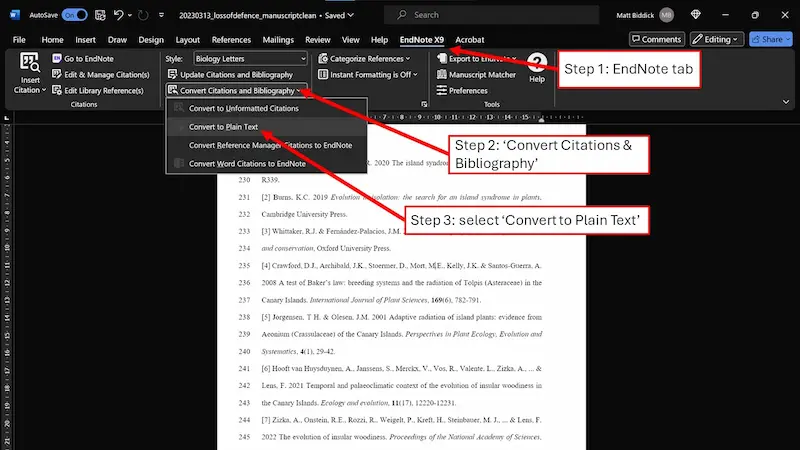Click the Share button
Image resolution: width=800 pixels, height=450 pixels.
(x=770, y=39)
